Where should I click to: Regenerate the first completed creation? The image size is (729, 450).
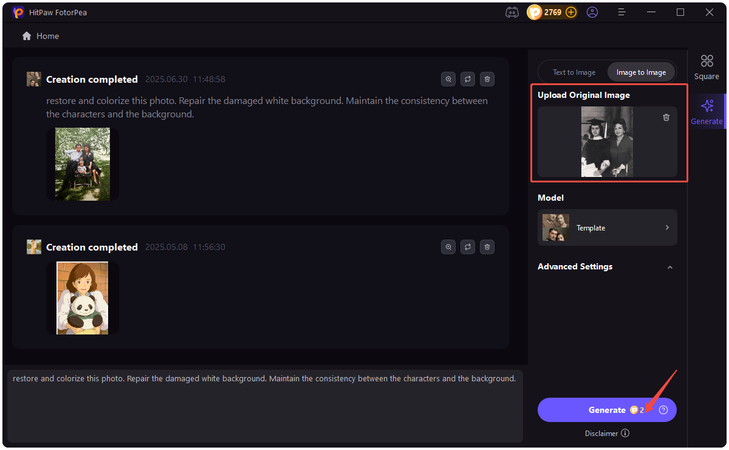pyautogui.click(x=467, y=78)
